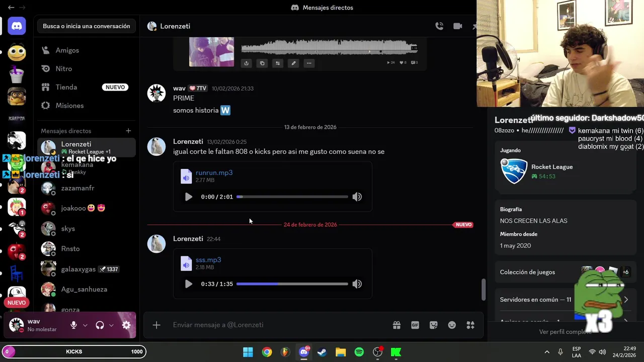Create a new direct message with plus icon
This screenshot has width=644, height=362.
coord(128,131)
